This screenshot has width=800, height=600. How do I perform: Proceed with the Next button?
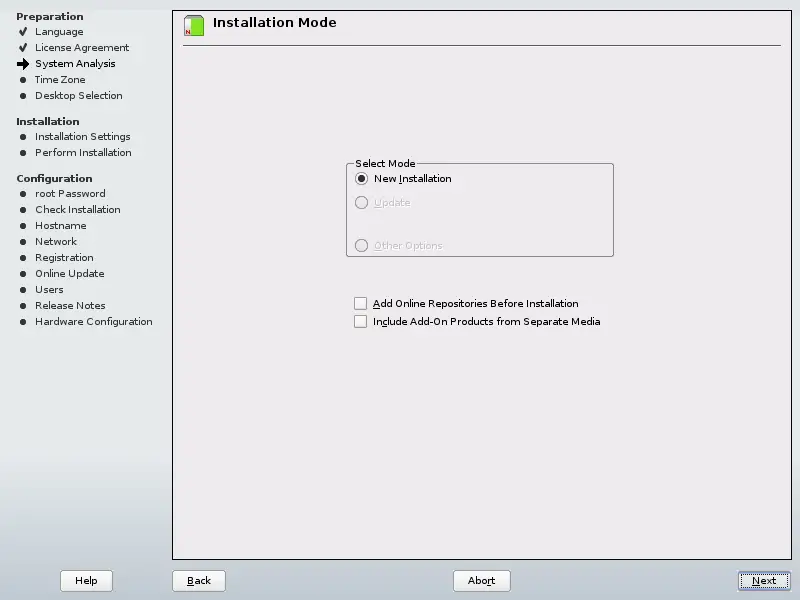click(764, 581)
